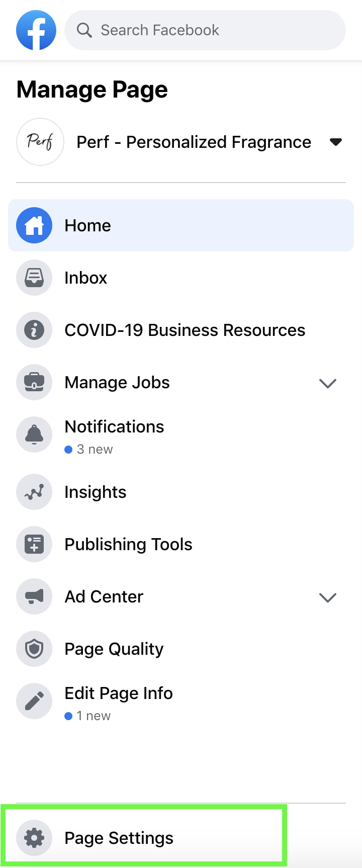362x868 pixels.
Task: Select the Page Quality menu item
Action: (181, 649)
